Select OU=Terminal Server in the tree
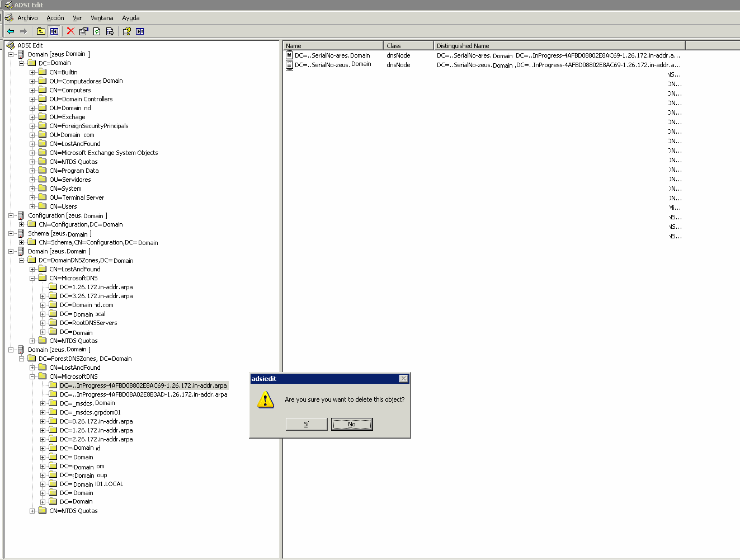Viewport: 740px width, 560px height. pos(77,197)
